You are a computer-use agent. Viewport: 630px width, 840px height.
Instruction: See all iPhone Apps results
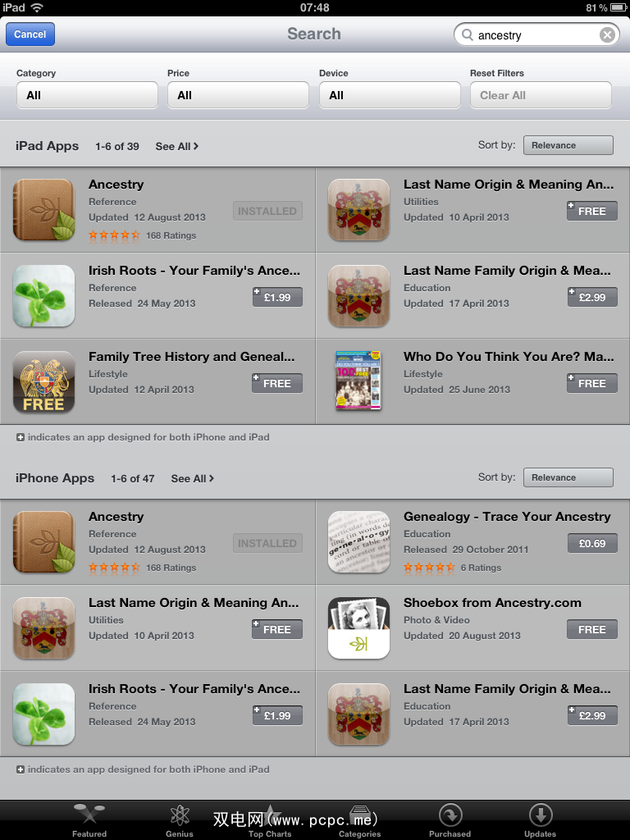[x=192, y=478]
